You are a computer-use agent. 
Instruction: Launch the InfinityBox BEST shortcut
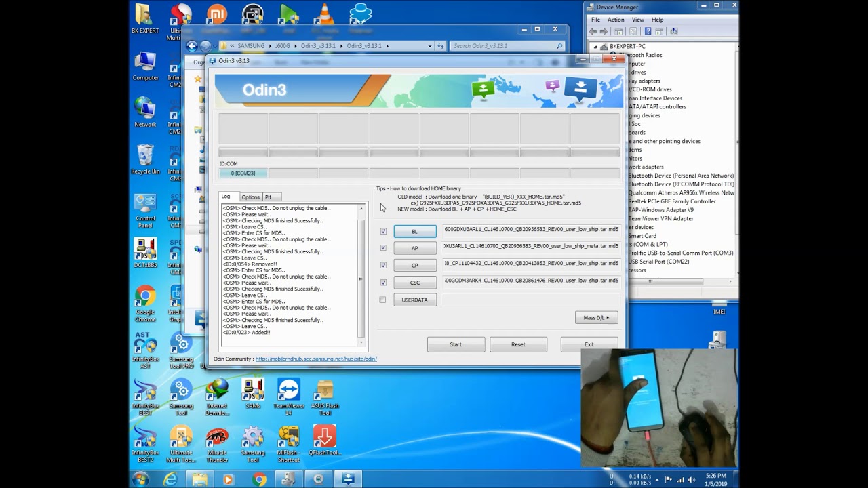click(x=145, y=396)
